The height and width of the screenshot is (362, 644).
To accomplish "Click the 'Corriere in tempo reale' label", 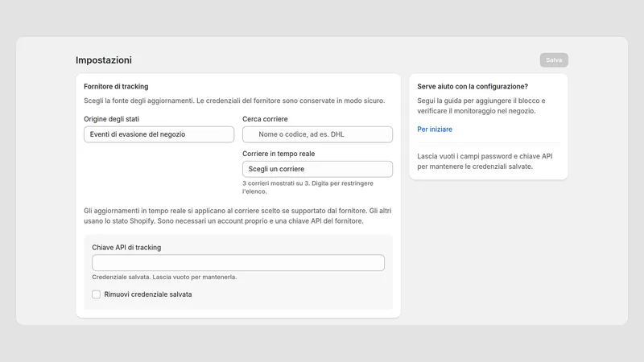I will [279, 154].
